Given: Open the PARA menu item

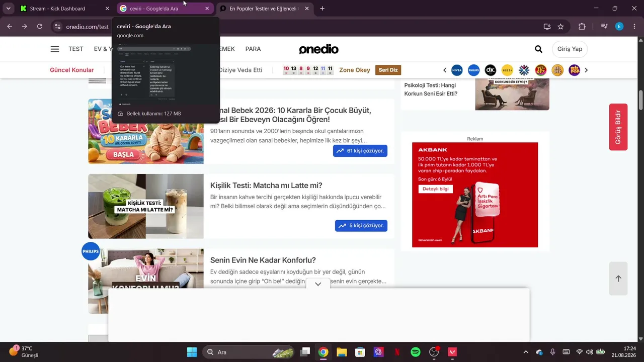Looking at the screenshot, I should tap(253, 49).
